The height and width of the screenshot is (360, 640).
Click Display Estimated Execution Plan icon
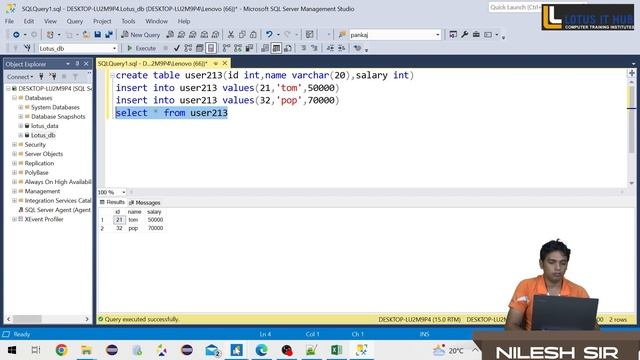point(188,48)
